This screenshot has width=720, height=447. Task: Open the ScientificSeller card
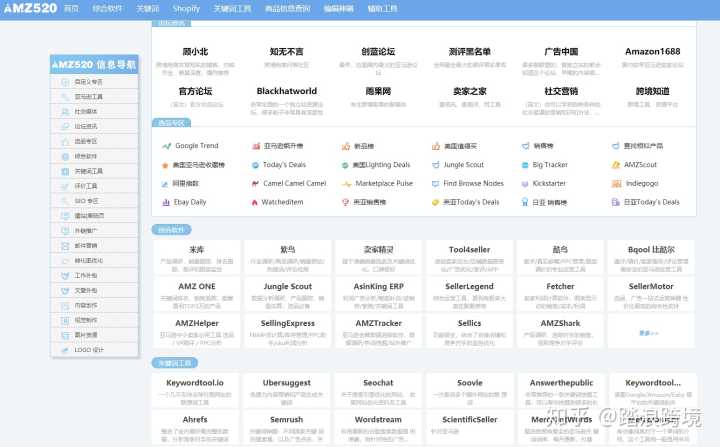pyautogui.click(x=469, y=428)
